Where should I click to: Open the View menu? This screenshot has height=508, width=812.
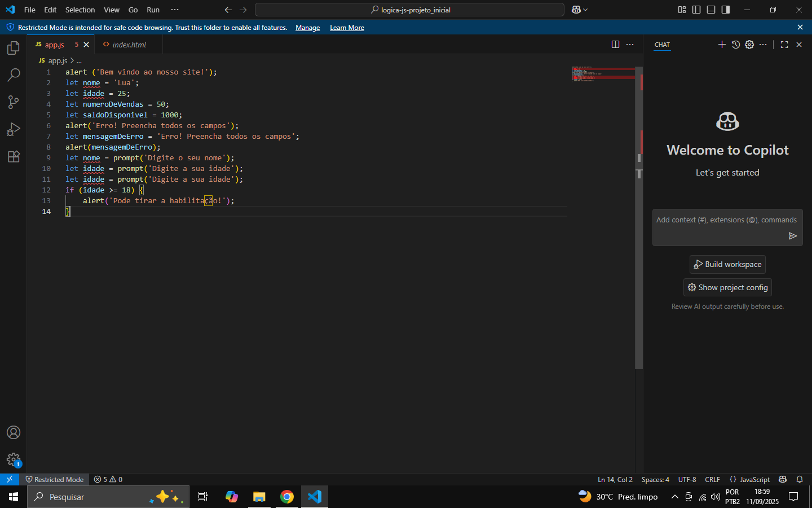[112, 10]
